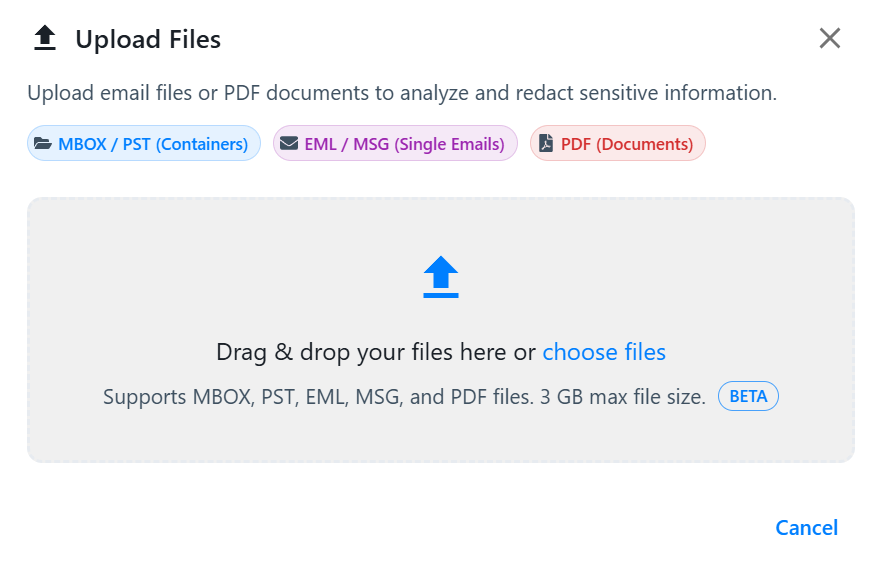Click the "Supports MBOX, PST, EML" file size note

tap(300, 397)
